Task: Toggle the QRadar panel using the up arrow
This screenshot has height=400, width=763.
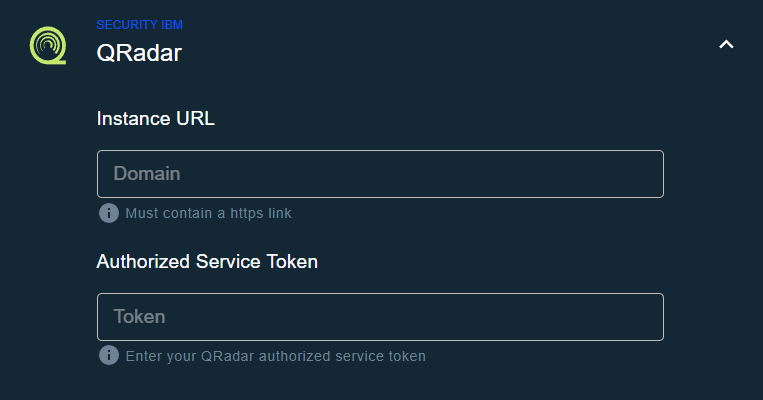Action: 726,44
